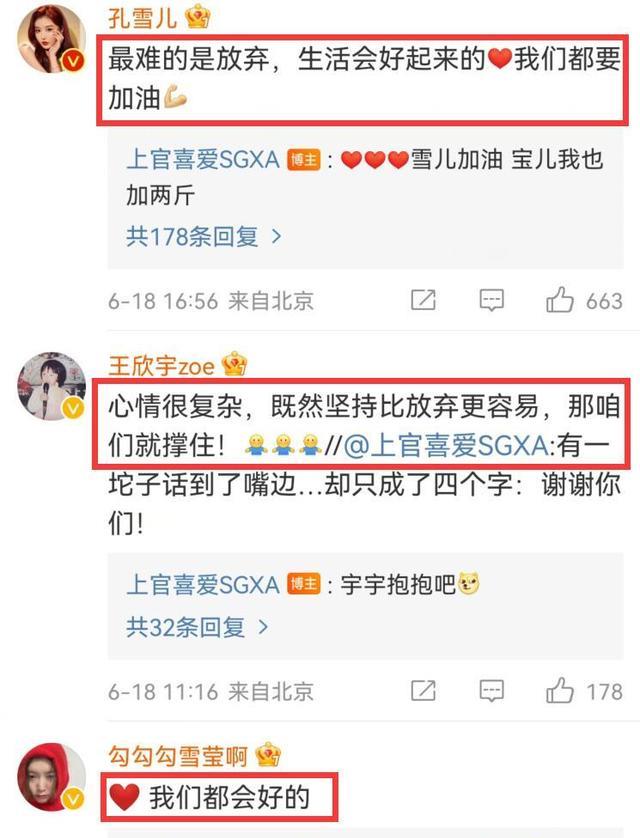Repost 王欣宇zoe's comment via share icon
The height and width of the screenshot is (838, 640).
[423, 690]
